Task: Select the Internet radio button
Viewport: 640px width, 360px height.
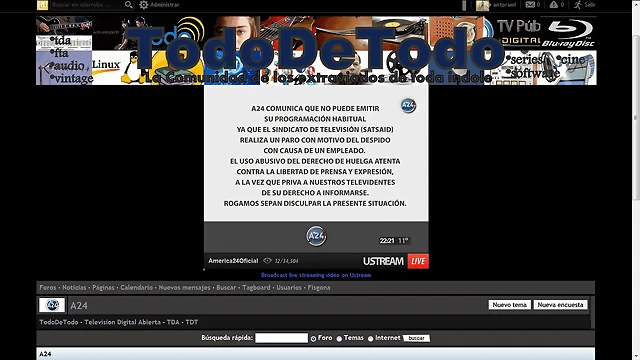Action: (x=371, y=339)
